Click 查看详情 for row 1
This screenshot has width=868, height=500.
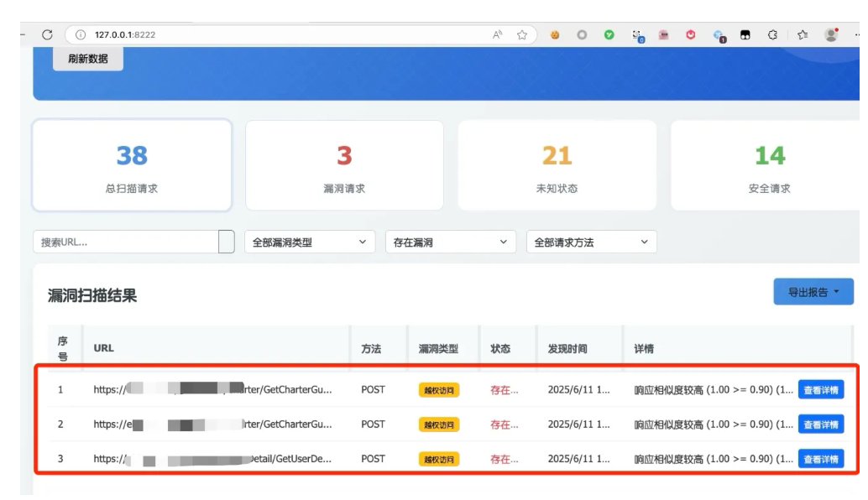pyautogui.click(x=820, y=390)
